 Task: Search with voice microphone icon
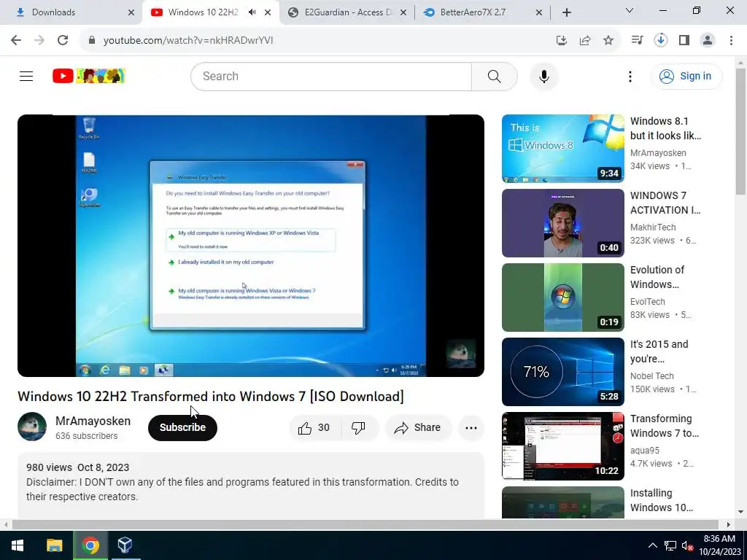point(544,76)
